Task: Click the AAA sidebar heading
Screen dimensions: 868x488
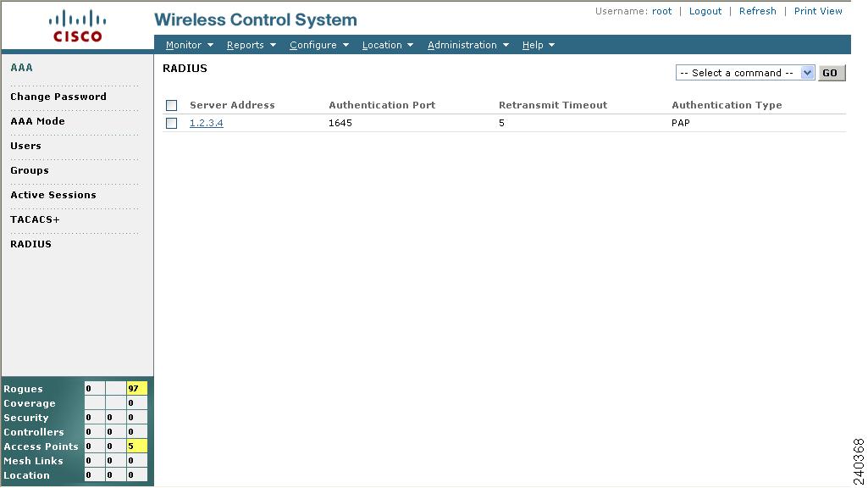Action: (x=21, y=68)
